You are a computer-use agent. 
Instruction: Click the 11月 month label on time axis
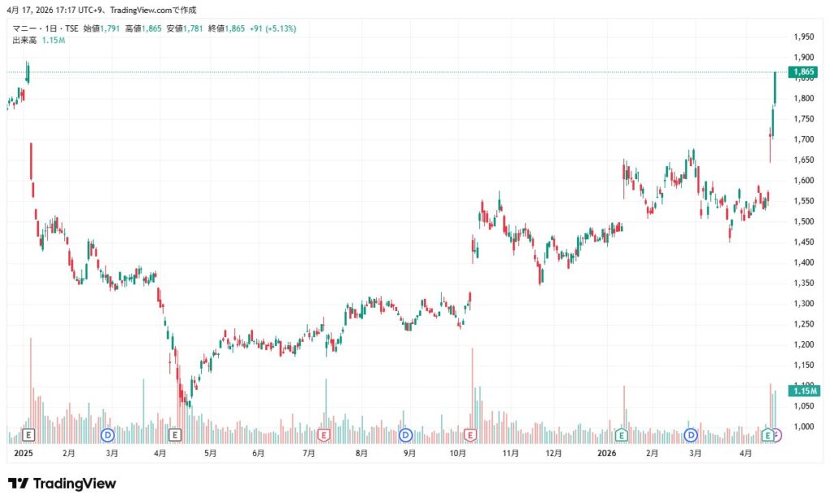point(510,455)
